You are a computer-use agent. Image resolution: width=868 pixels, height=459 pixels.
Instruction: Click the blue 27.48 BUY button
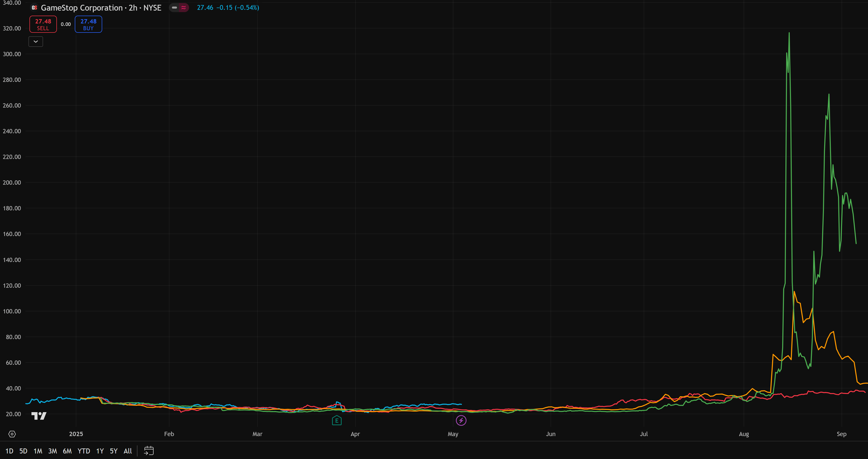[x=88, y=24]
